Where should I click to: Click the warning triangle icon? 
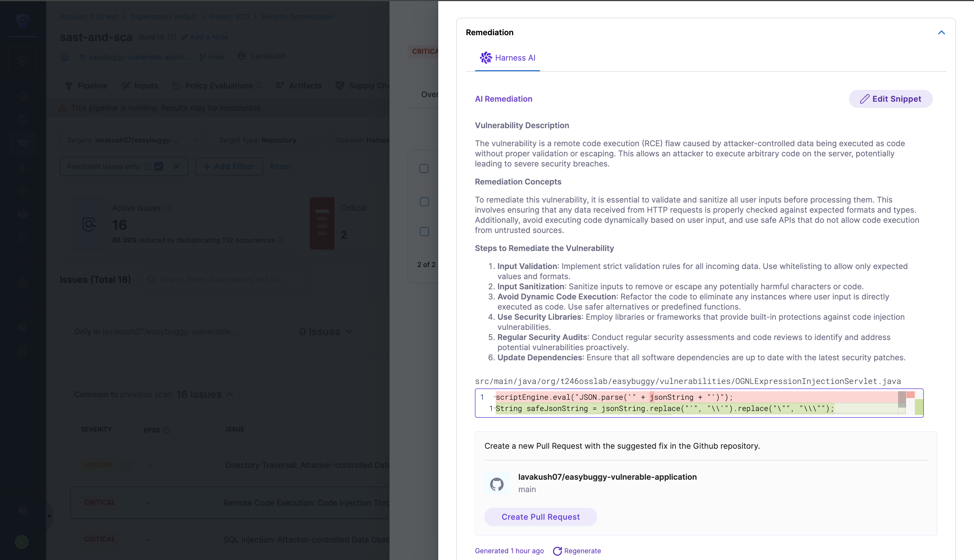click(62, 108)
